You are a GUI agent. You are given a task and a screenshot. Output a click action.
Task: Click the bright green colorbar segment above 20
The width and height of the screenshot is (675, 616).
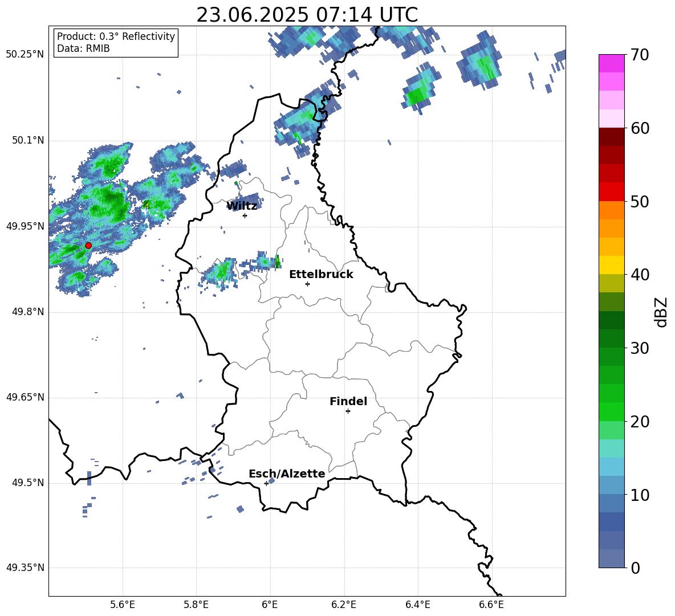611,411
